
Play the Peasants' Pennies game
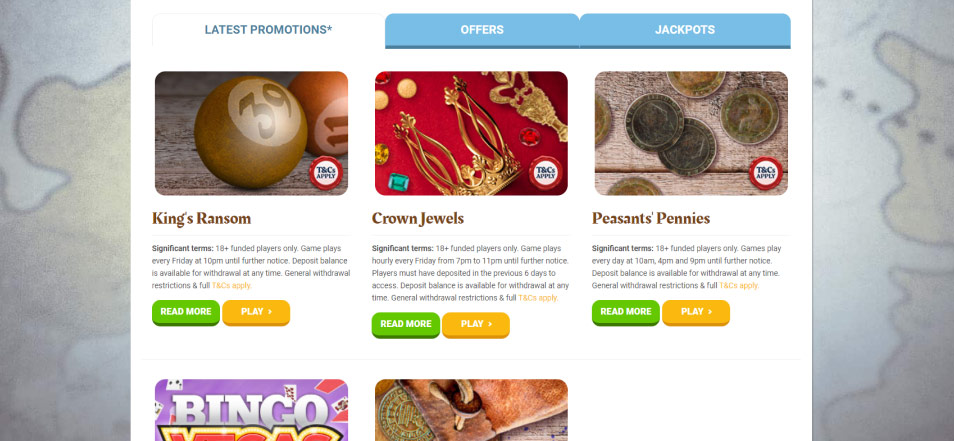coord(696,312)
